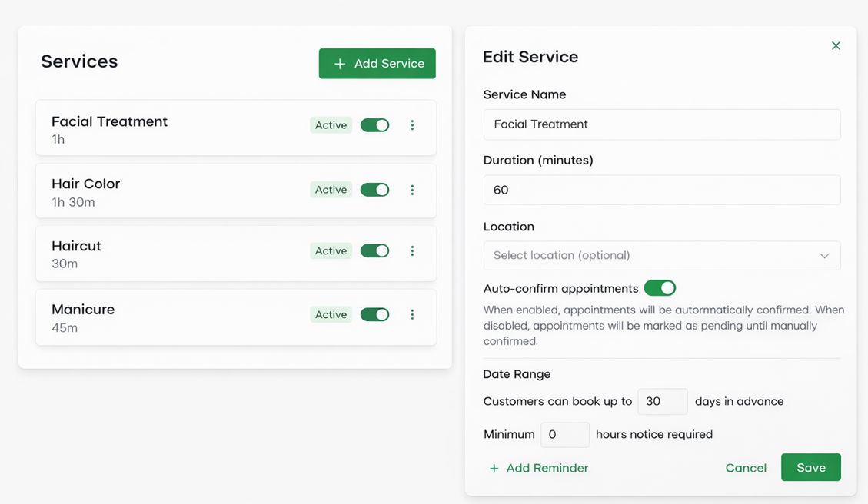Image resolution: width=868 pixels, height=504 pixels.
Task: Open the Select location dropdown
Action: pyautogui.click(x=661, y=255)
